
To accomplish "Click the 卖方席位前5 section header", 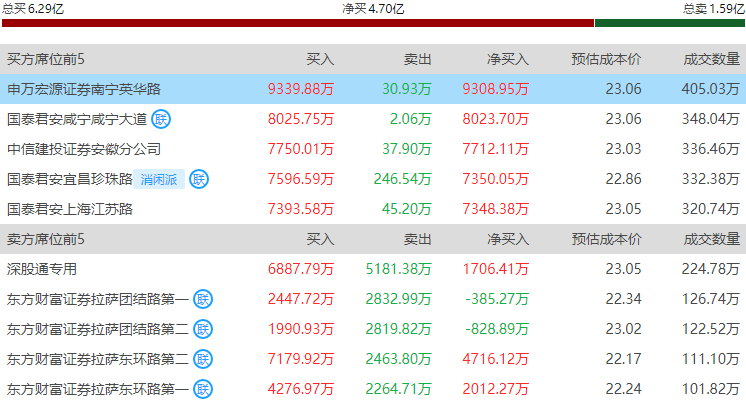I will 46,239.
